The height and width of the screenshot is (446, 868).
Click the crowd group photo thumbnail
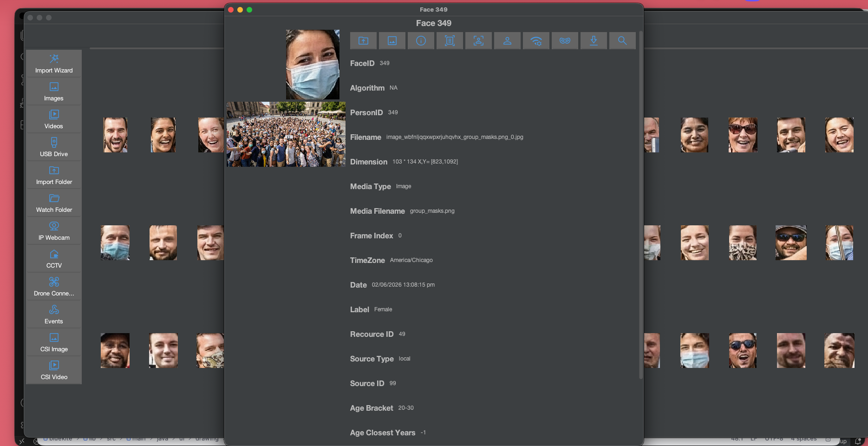pyautogui.click(x=286, y=134)
